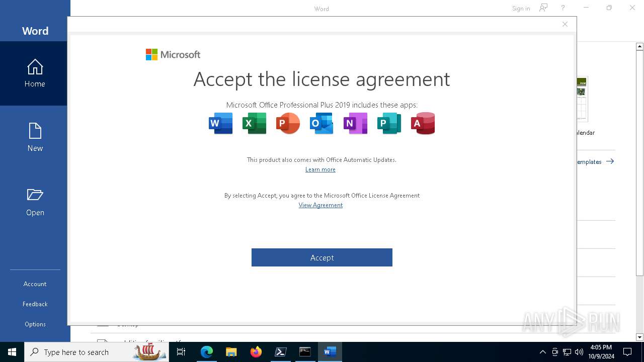The image size is (644, 362).
Task: Click the OneNote app icon
Action: (355, 123)
